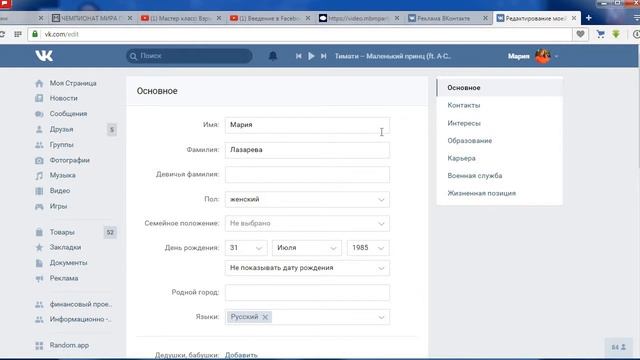Play the current track in header

coord(311,56)
